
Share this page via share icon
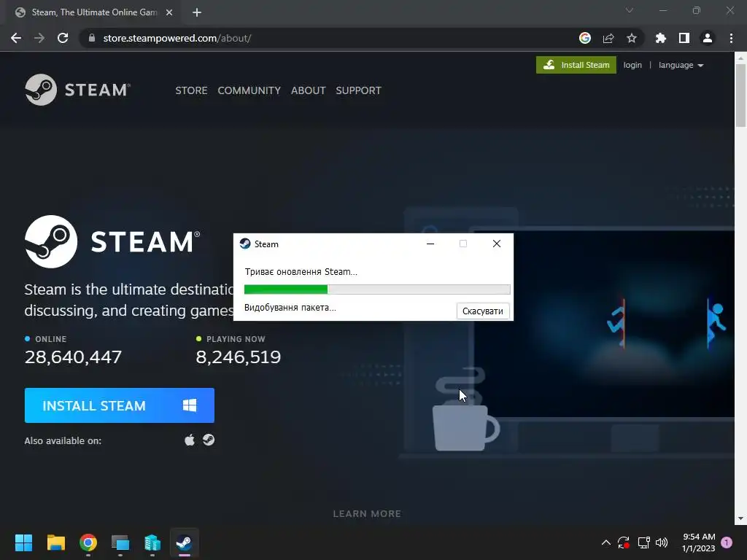608,38
